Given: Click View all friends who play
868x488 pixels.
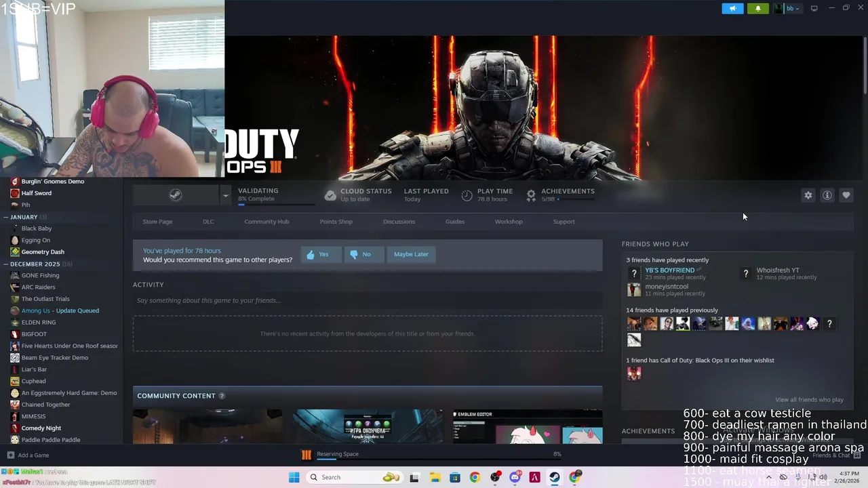Looking at the screenshot, I should (809, 400).
